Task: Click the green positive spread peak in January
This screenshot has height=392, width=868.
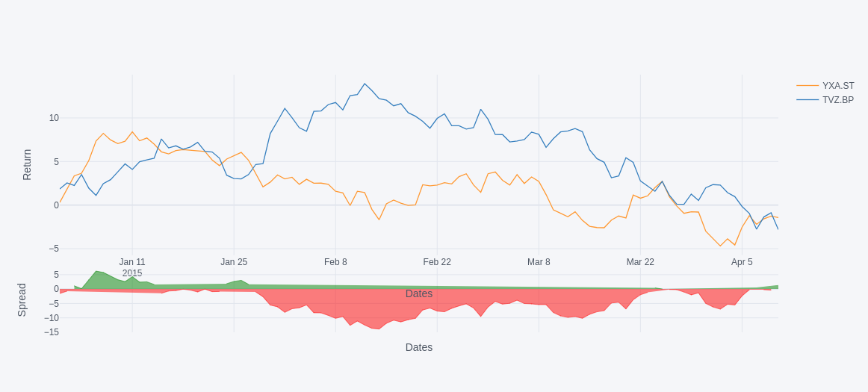Action: tap(99, 279)
